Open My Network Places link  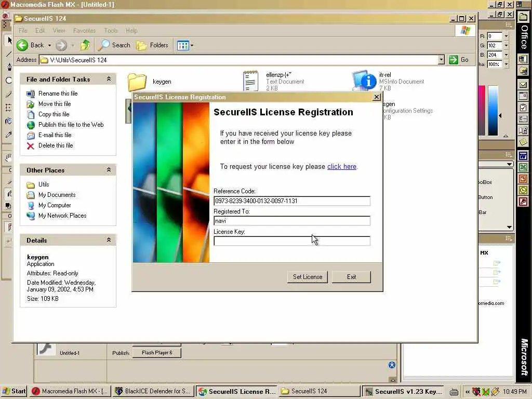point(62,216)
